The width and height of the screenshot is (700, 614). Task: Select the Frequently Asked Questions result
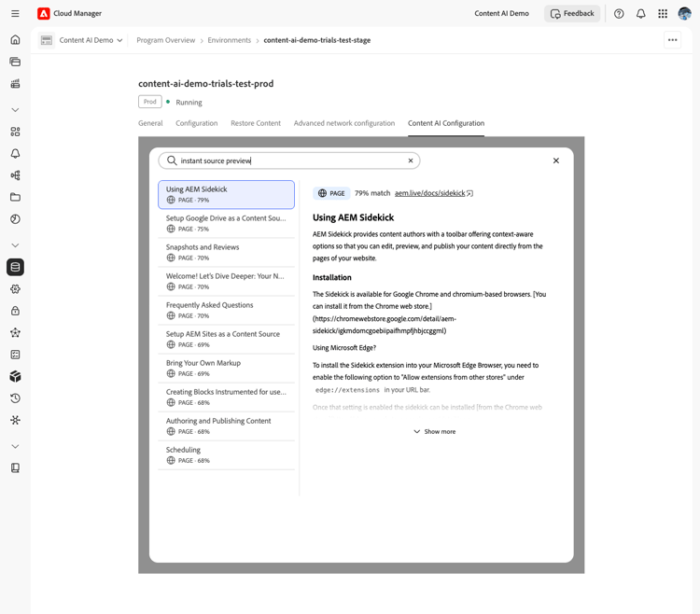click(x=227, y=310)
